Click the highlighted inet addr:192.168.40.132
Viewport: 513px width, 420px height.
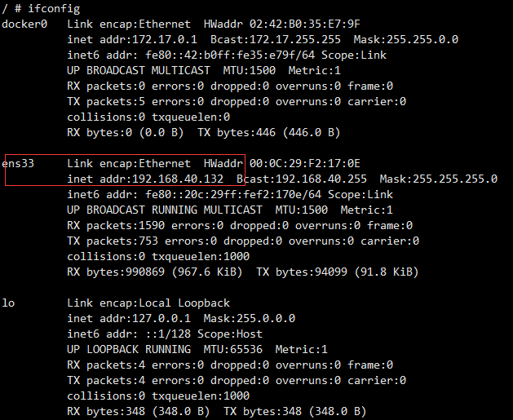point(145,179)
